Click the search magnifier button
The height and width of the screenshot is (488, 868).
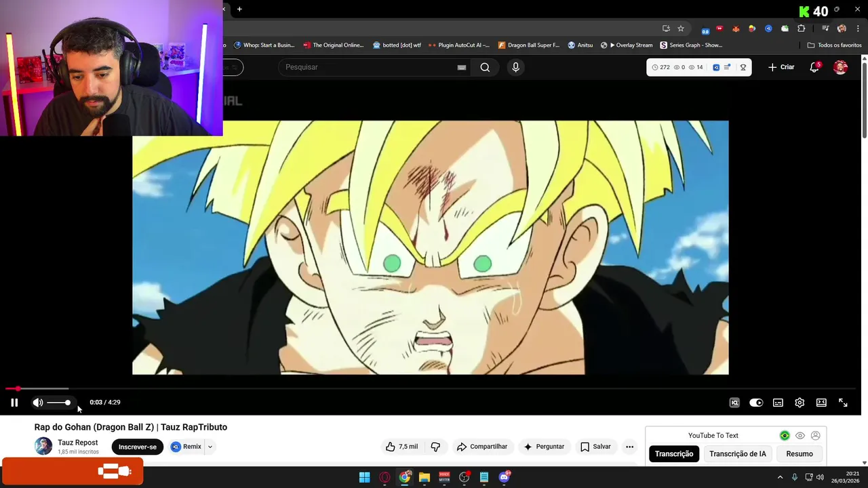point(485,67)
